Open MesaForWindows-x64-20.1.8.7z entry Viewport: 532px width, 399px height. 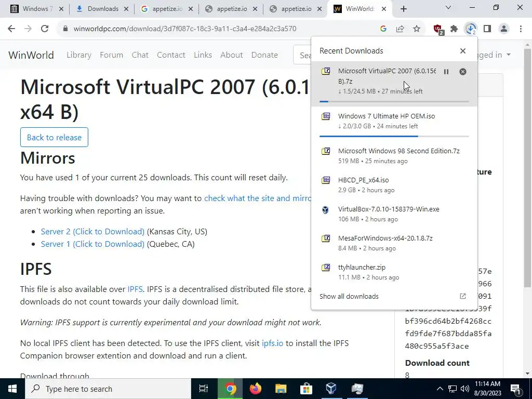[394, 243]
